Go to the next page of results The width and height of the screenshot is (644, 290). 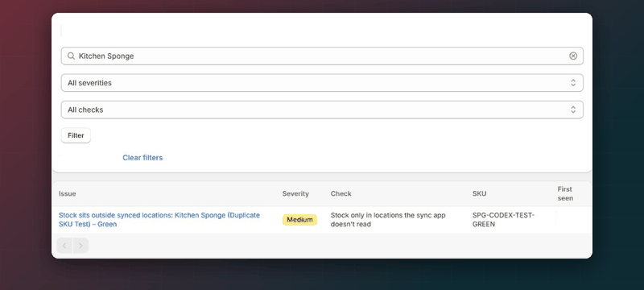pos(80,246)
